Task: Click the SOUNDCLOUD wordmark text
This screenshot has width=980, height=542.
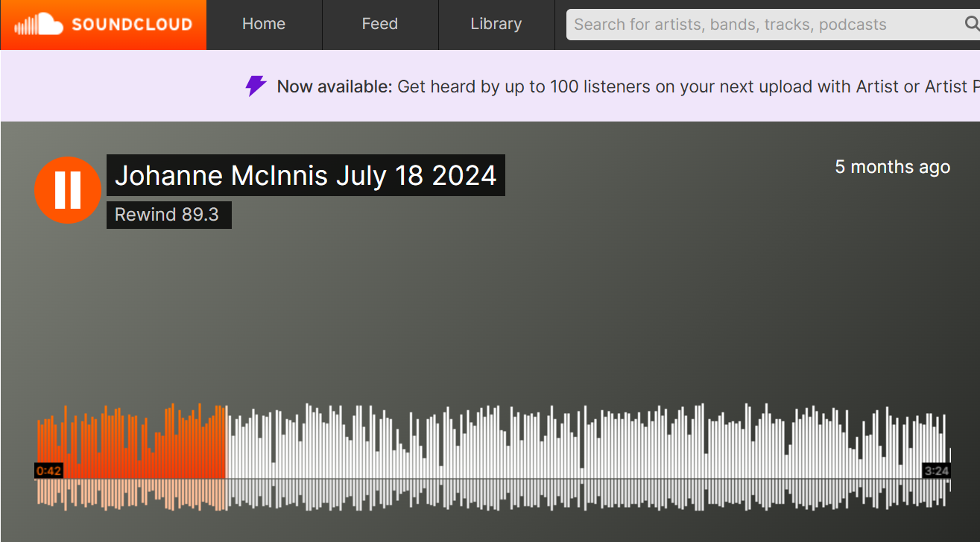Action: [x=131, y=25]
